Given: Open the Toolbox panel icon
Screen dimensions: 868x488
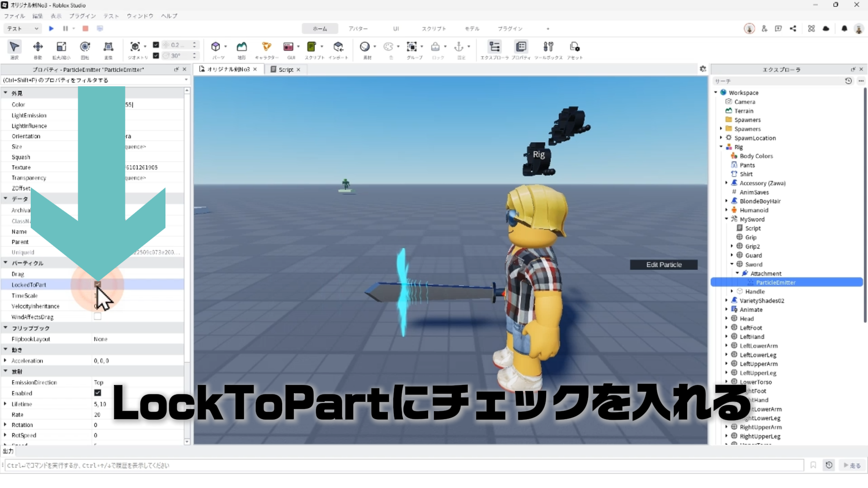Looking at the screenshot, I should point(548,47).
